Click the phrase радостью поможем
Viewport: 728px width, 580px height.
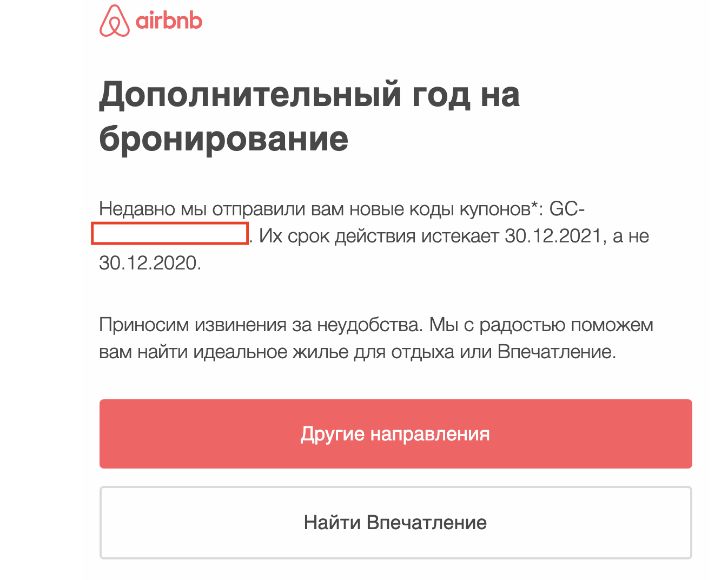tap(566, 325)
